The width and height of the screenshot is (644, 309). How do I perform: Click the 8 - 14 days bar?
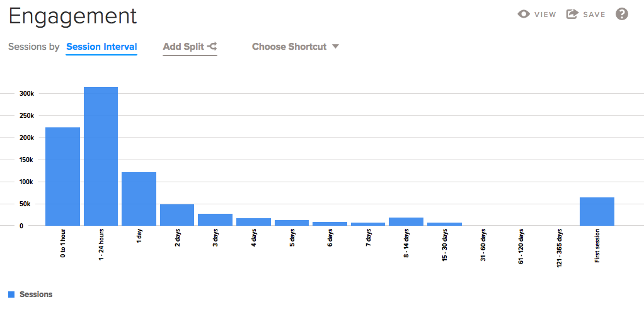click(x=406, y=221)
